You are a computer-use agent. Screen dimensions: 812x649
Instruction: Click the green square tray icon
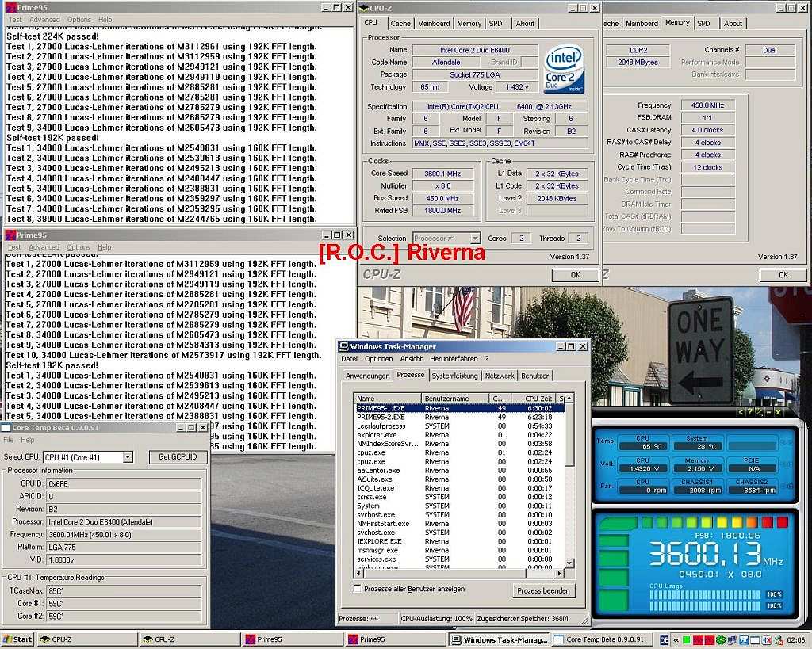687,640
